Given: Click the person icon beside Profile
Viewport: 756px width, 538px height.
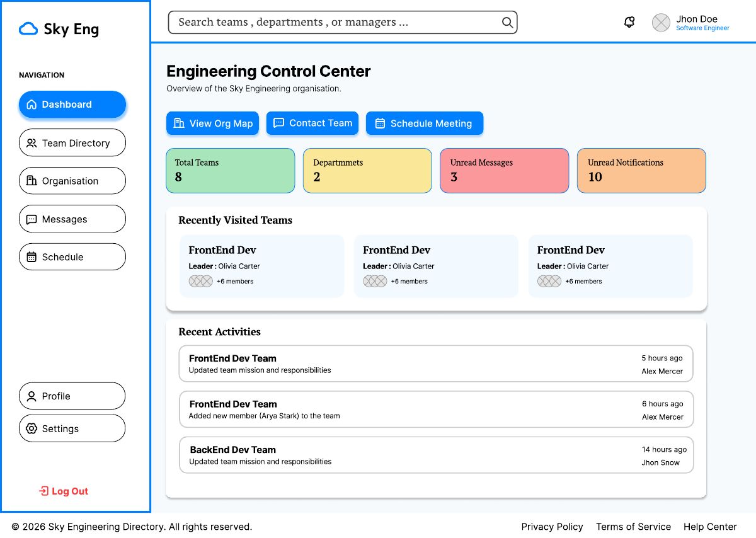Looking at the screenshot, I should (31, 396).
